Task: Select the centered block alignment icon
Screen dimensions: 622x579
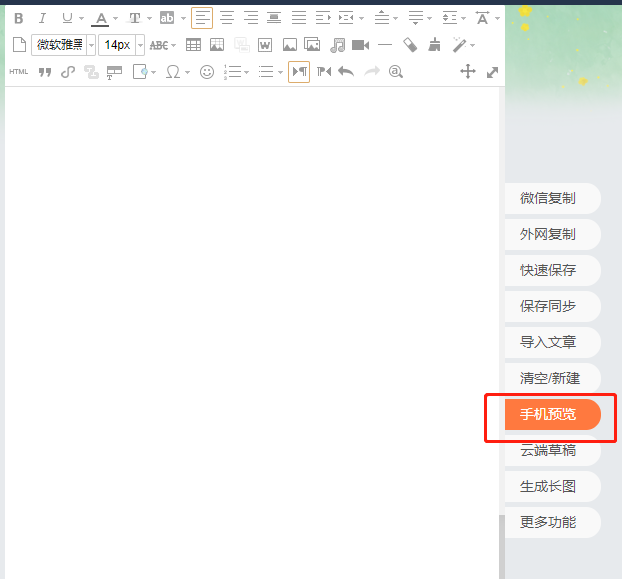Action: coord(274,18)
